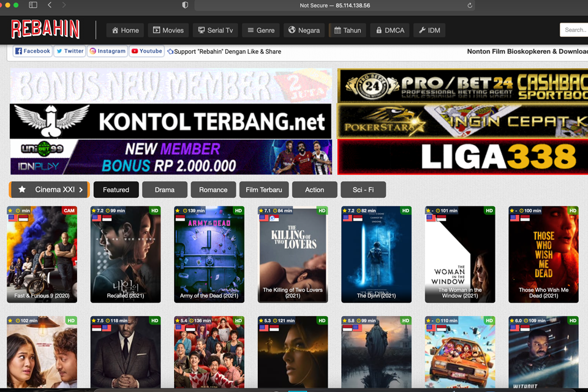Open the 5.4 rated 136 min movie poster
The height and width of the screenshot is (392, 588).
pyautogui.click(x=209, y=352)
